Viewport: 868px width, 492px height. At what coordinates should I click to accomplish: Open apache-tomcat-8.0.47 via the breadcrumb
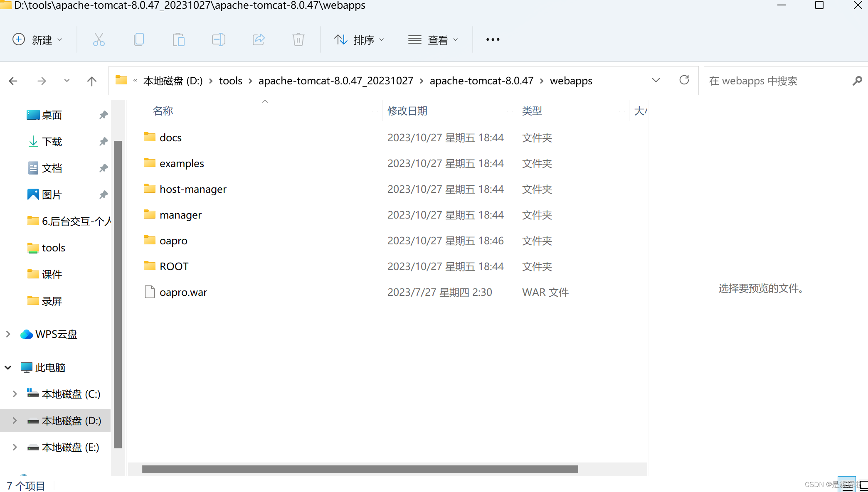tap(481, 81)
